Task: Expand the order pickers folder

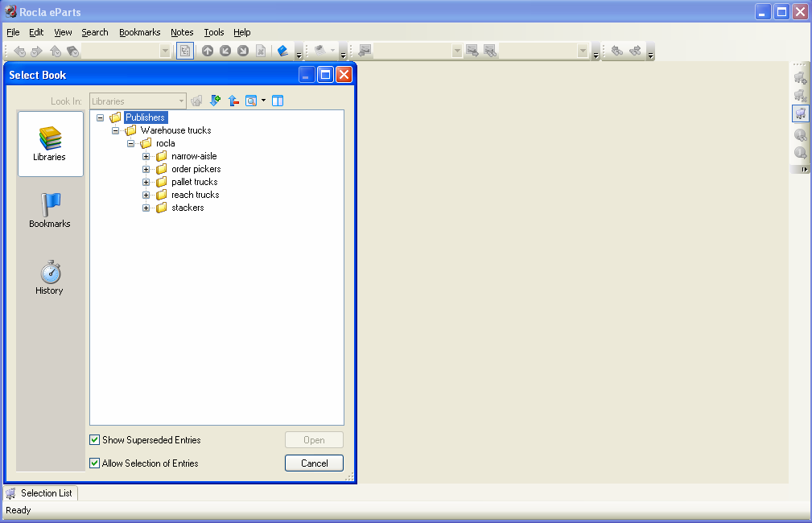Action: click(146, 169)
